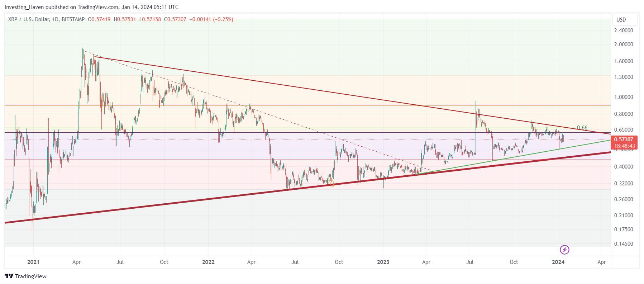The height and width of the screenshot is (284, 644).
Task: Click the XRP / U.S. Dollar symbol title
Action: [29, 19]
